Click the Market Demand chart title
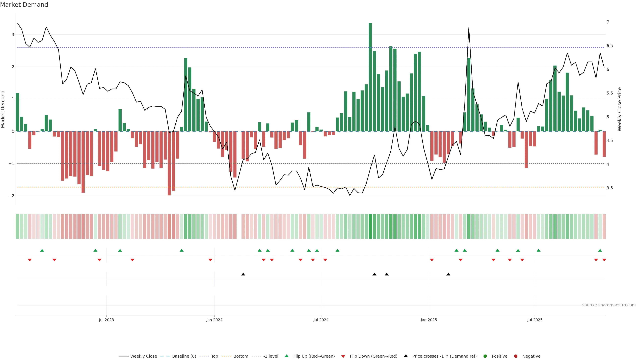This screenshot has height=362, width=644. pyautogui.click(x=24, y=5)
